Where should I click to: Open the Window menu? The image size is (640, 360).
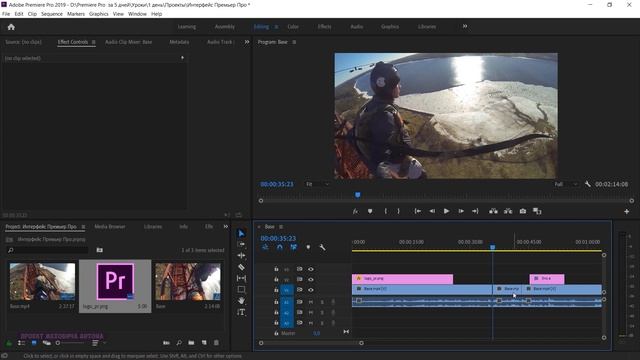[x=137, y=14]
